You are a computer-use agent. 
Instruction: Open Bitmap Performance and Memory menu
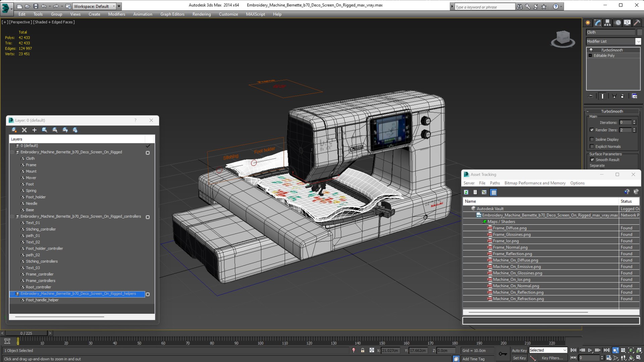[535, 183]
